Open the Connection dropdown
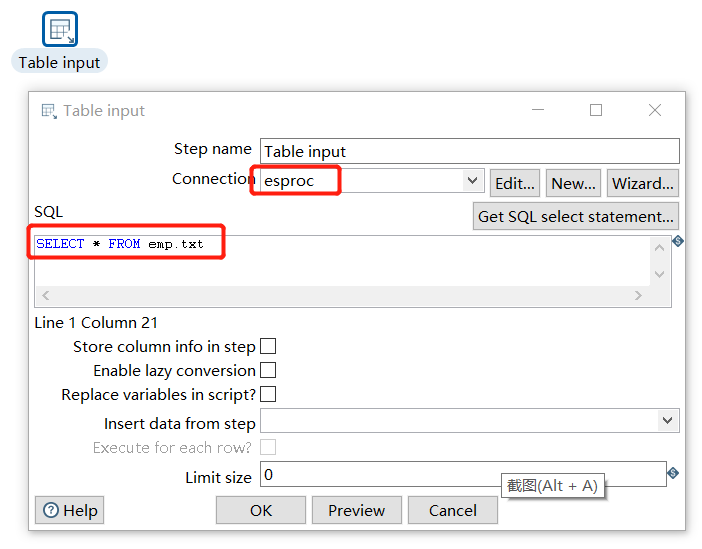The height and width of the screenshot is (549, 702). point(473,181)
